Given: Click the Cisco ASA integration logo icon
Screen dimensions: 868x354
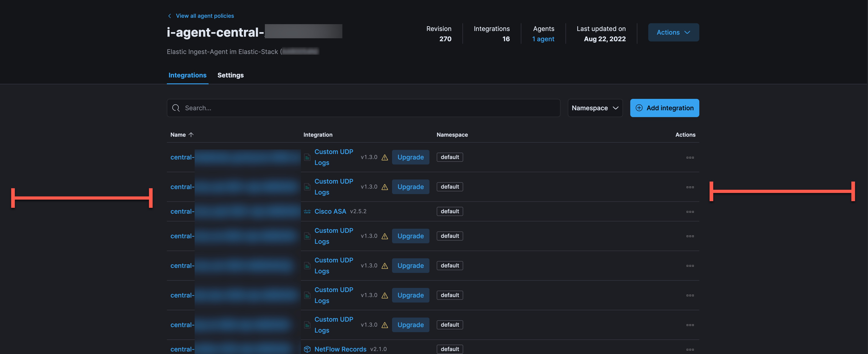Looking at the screenshot, I should tap(307, 212).
